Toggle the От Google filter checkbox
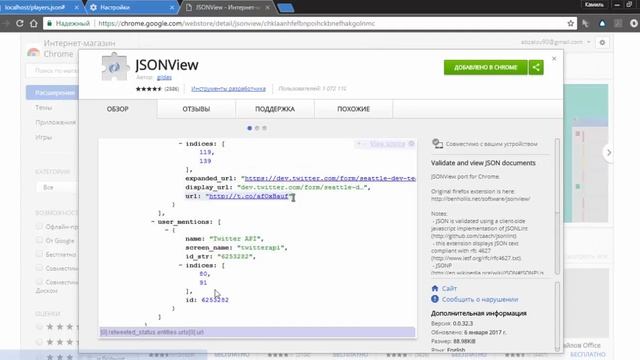Viewport: 640px width, 360px height. (x=39, y=240)
